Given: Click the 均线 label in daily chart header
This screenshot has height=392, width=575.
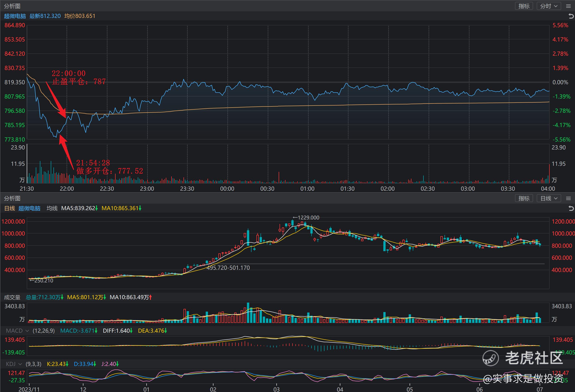Looking at the screenshot, I should [52, 208].
